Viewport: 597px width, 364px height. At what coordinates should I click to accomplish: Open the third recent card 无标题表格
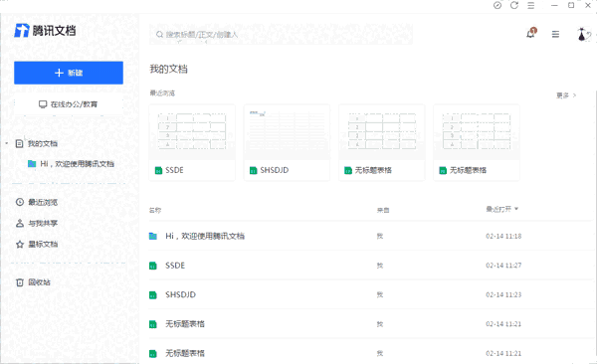382,142
